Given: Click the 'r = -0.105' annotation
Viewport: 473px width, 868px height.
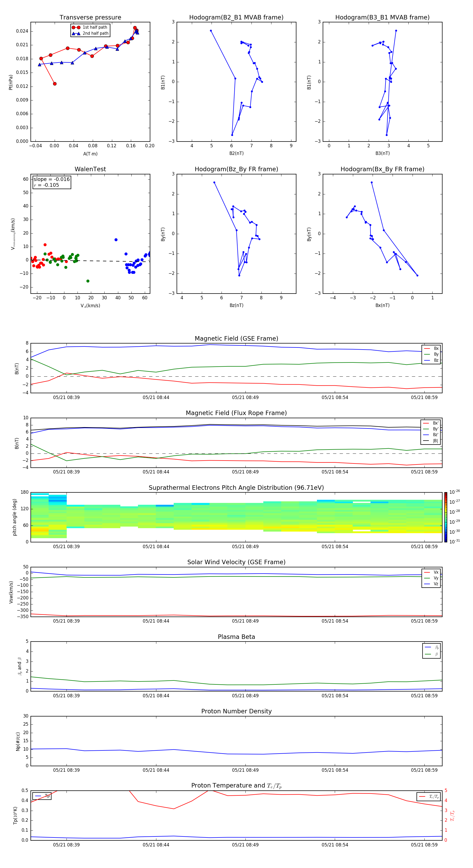Looking at the screenshot, I should 47,185.
